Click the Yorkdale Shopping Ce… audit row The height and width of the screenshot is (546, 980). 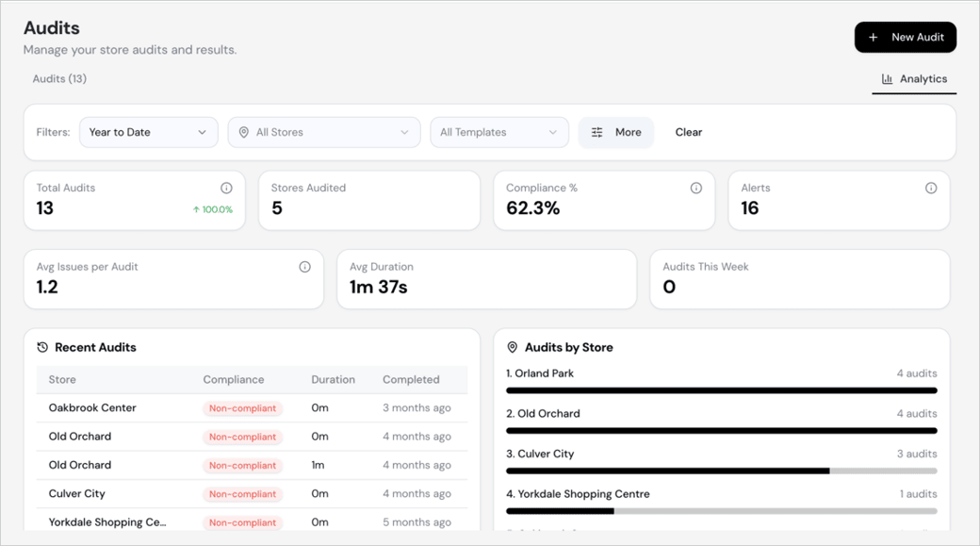tap(252, 521)
